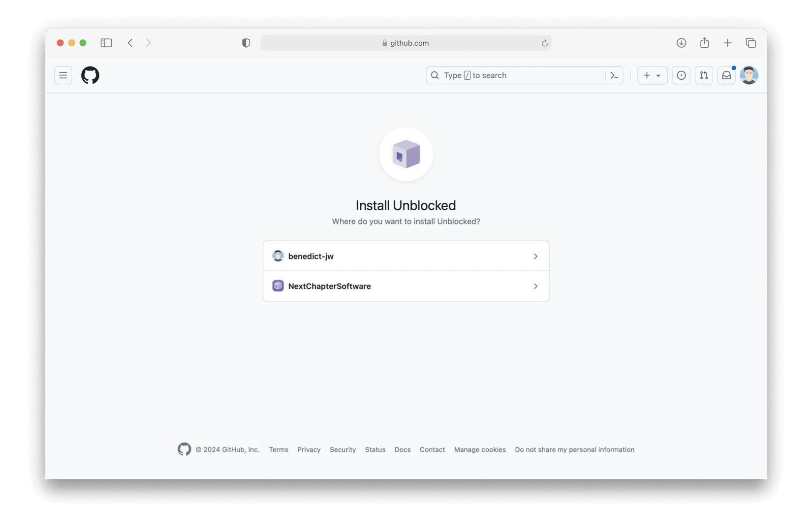The width and height of the screenshot is (812, 513).
Task: Click the github.com address bar
Action: click(x=406, y=43)
